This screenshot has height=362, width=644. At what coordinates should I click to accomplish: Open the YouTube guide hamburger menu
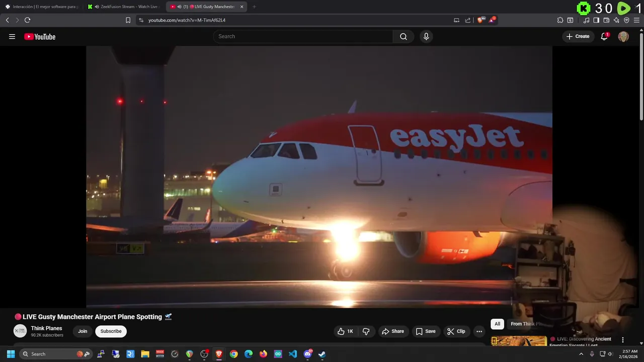click(x=12, y=37)
